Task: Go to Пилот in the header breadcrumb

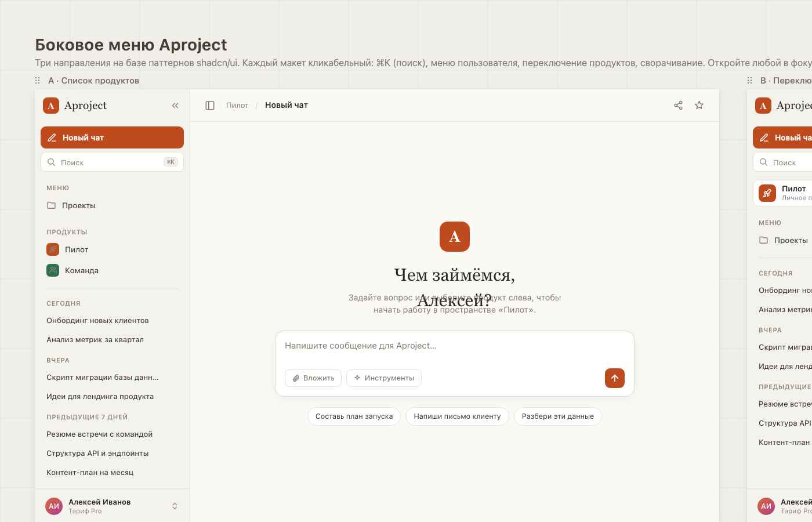Action: coord(237,106)
